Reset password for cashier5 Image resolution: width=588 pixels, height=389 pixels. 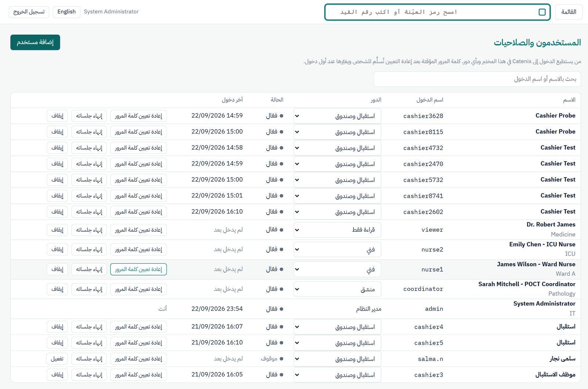(139, 343)
